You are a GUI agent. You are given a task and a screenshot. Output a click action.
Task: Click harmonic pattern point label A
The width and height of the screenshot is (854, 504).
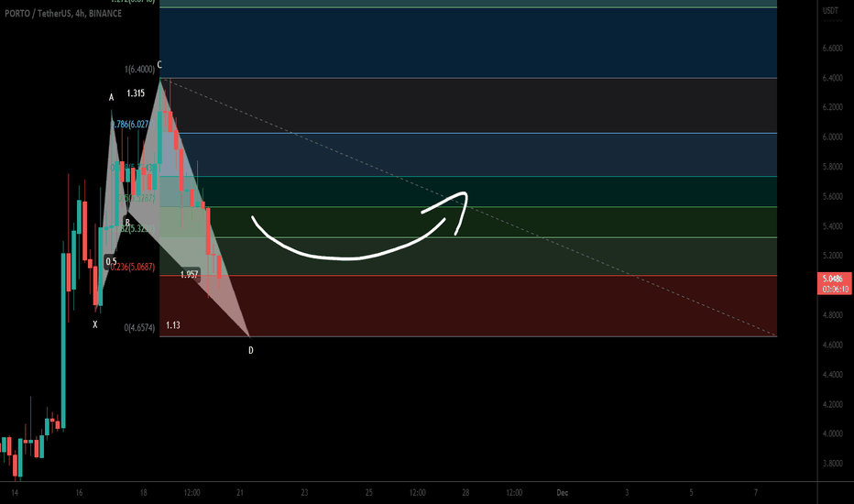[x=111, y=97]
